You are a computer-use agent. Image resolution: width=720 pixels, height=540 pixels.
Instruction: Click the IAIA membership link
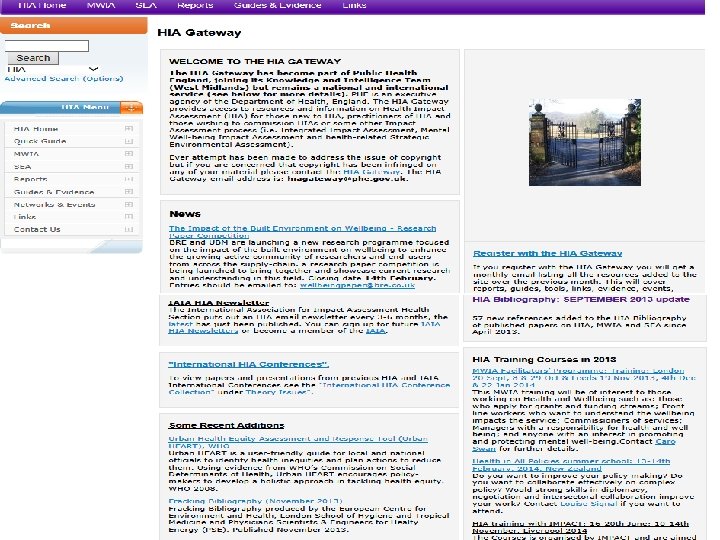376,331
